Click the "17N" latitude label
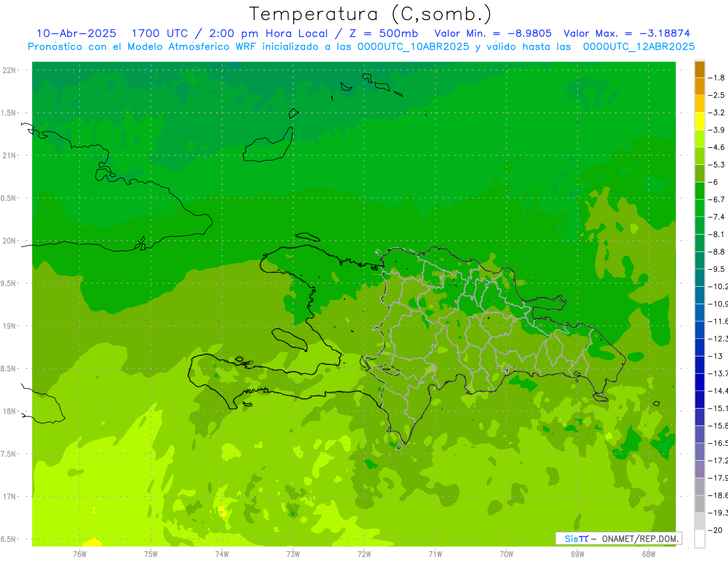This screenshot has height=562, width=728. (x=10, y=497)
